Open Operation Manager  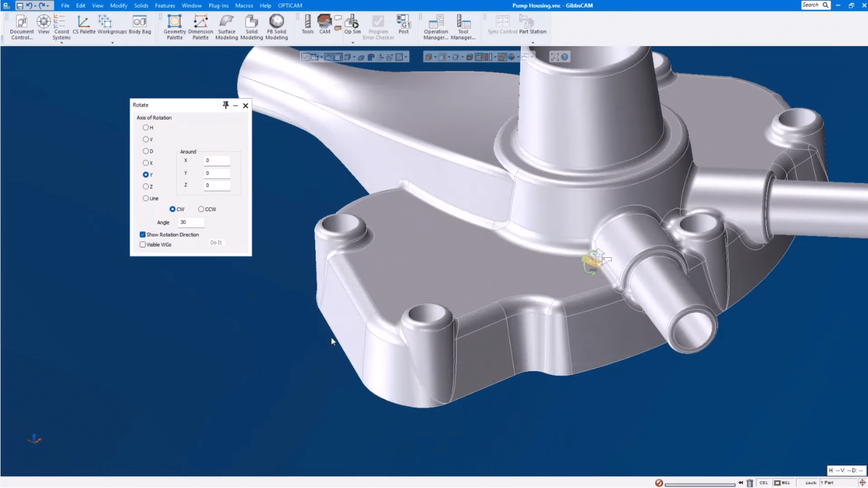436,27
